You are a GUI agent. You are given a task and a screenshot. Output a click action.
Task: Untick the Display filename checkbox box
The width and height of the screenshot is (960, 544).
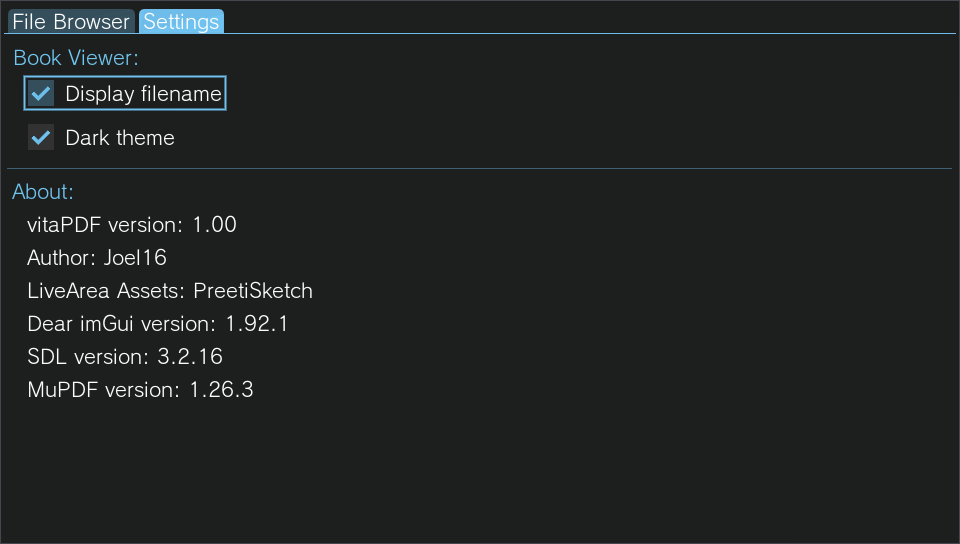(41, 94)
